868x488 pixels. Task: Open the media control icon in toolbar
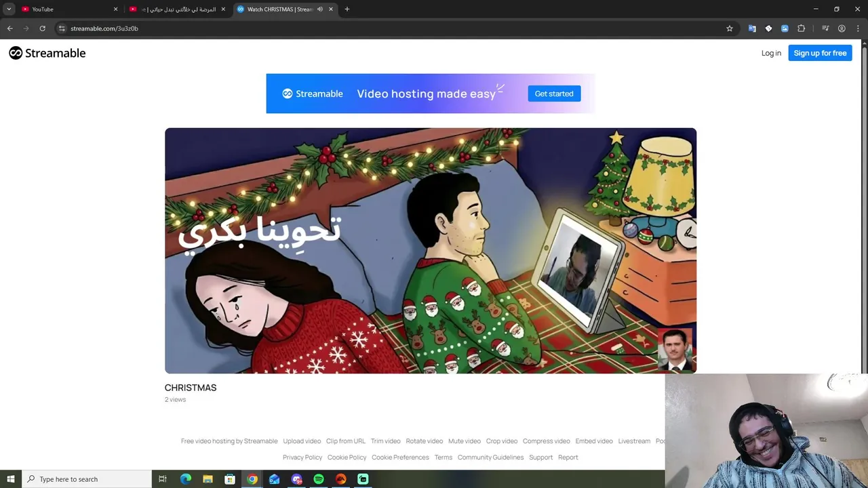(x=825, y=28)
